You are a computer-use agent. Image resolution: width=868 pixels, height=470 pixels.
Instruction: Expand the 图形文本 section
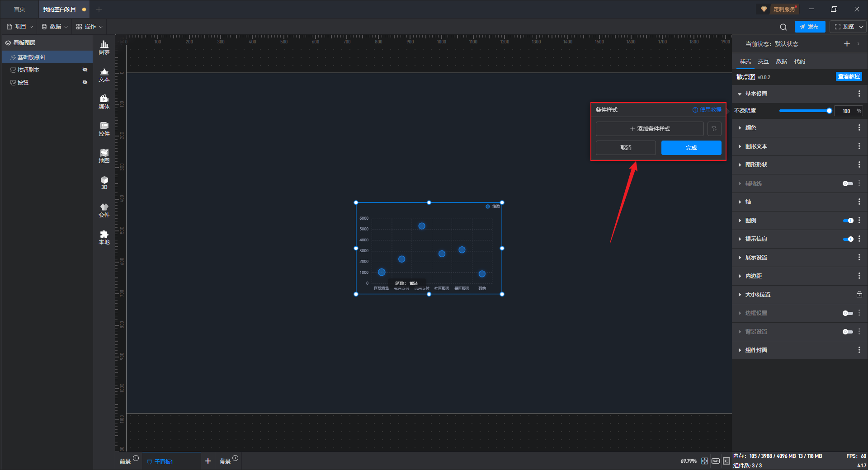(740, 146)
